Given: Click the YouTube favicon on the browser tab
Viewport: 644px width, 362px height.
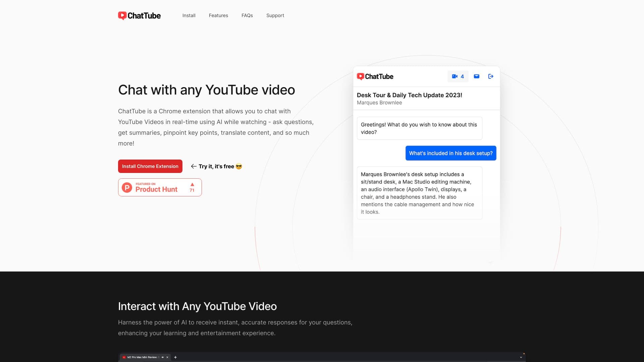Looking at the screenshot, I should [x=123, y=357].
